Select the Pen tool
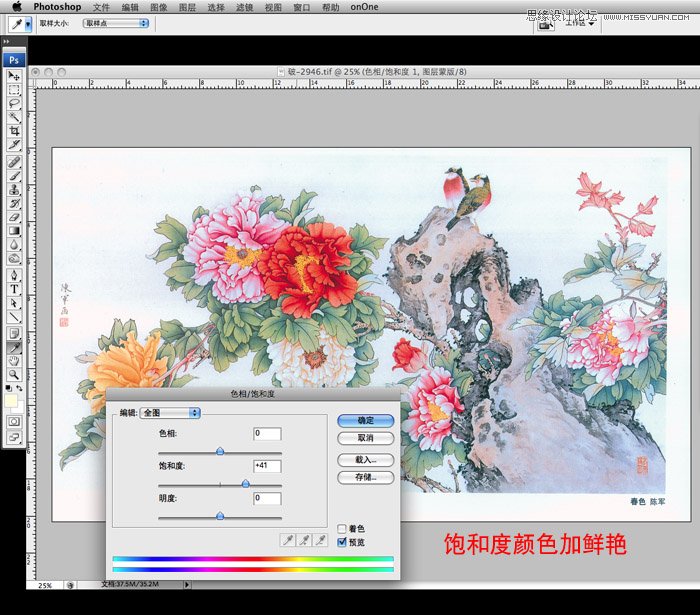Viewport: 700px width, 615px height. (14, 275)
